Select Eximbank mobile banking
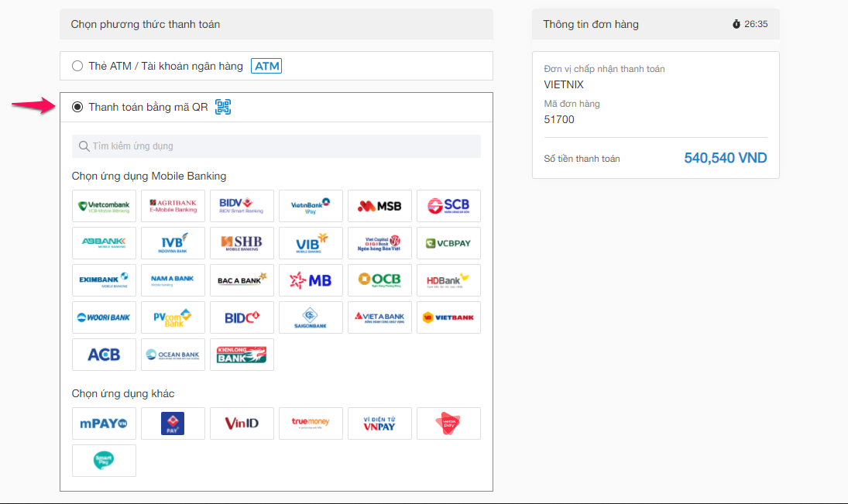The height and width of the screenshot is (504, 848). (x=104, y=280)
